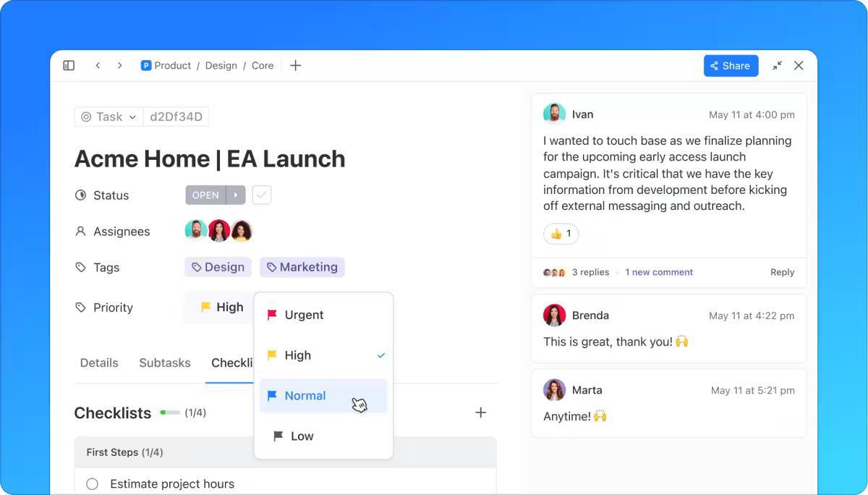Viewport: 868px width, 495px height.
Task: Open 3 replies on Ivan's comment
Action: point(590,272)
